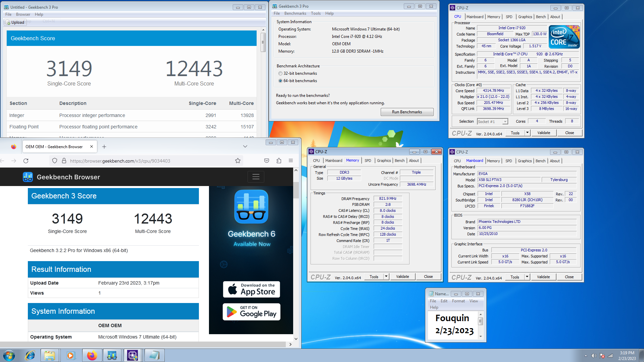Screen dimensions: 644x362
Task: Switch to Firefox on taskbar
Action: (x=92, y=355)
